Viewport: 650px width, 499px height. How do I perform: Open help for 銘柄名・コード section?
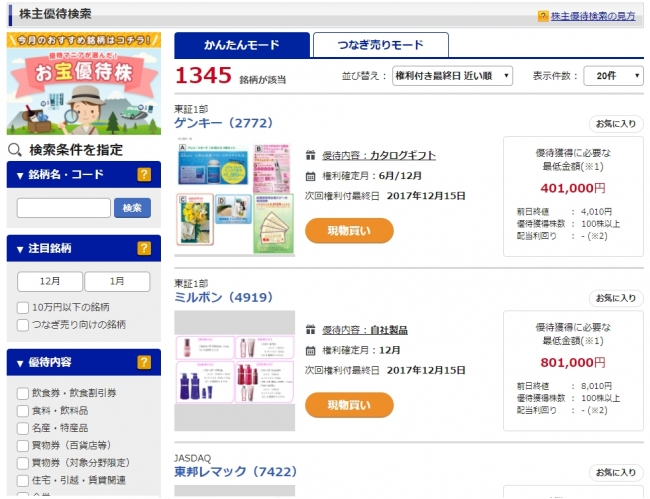point(144,174)
